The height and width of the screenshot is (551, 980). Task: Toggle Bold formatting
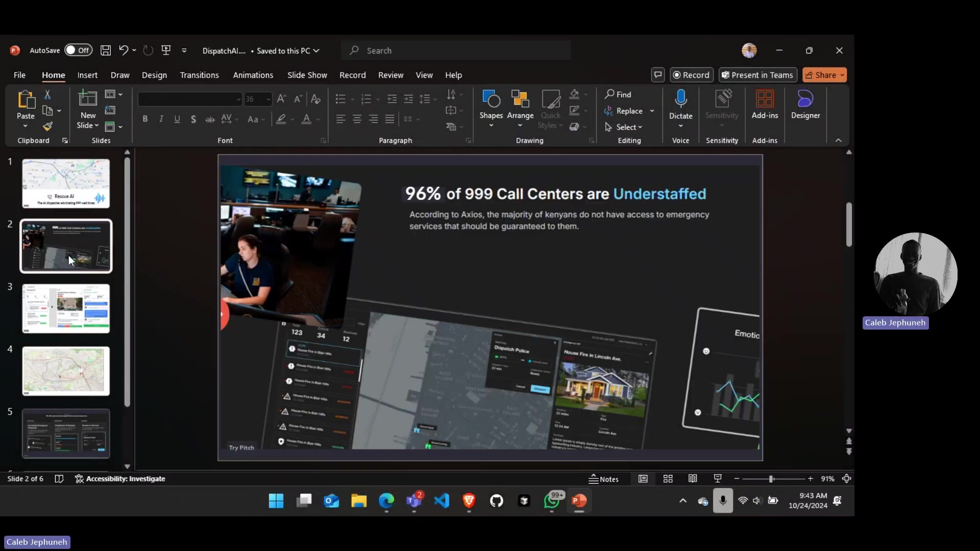pyautogui.click(x=145, y=119)
